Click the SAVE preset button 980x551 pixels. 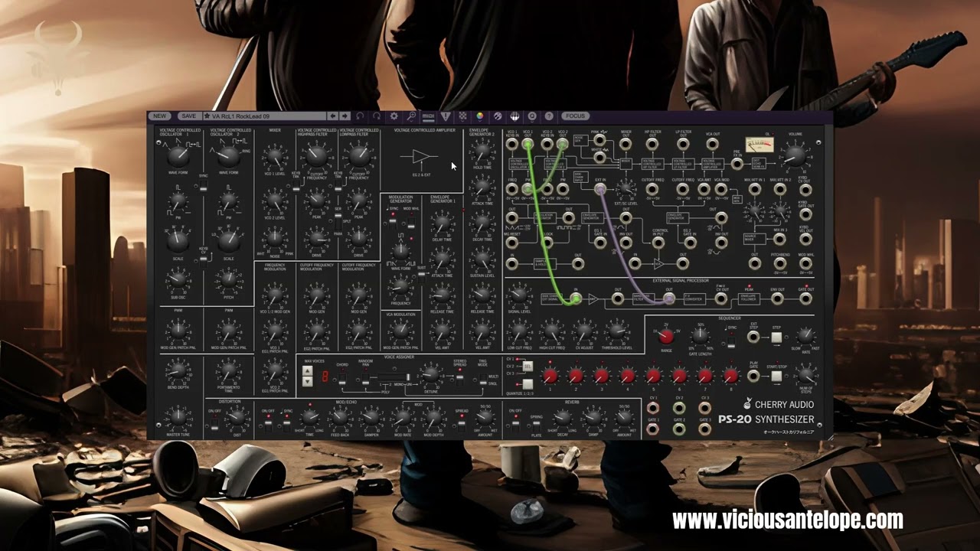[188, 116]
